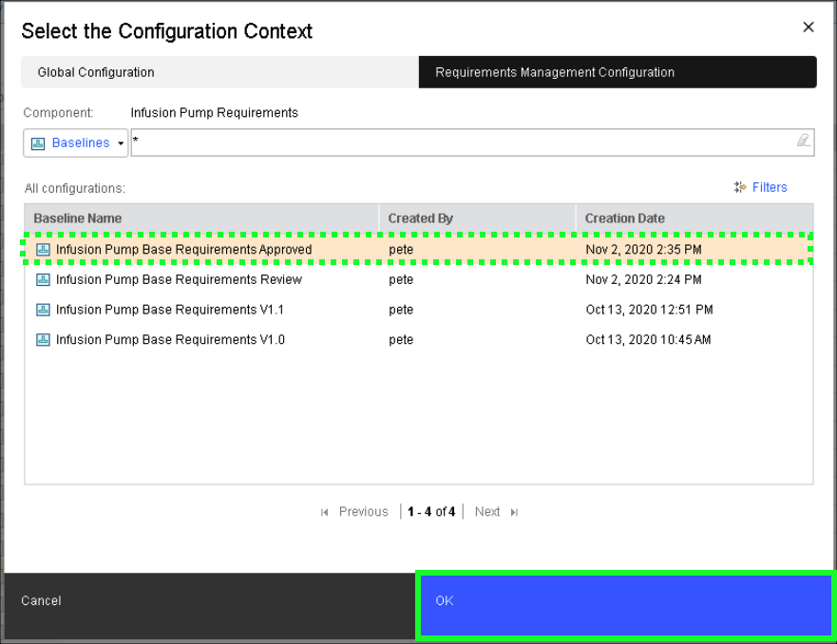
Task: Click the Next page link
Action: coord(487,512)
